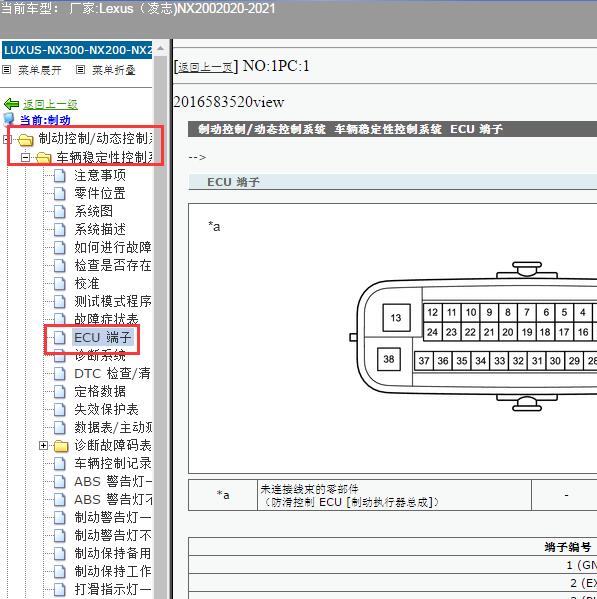Click the page icon beside 零件位置
The width and height of the screenshot is (597, 599).
(60, 194)
